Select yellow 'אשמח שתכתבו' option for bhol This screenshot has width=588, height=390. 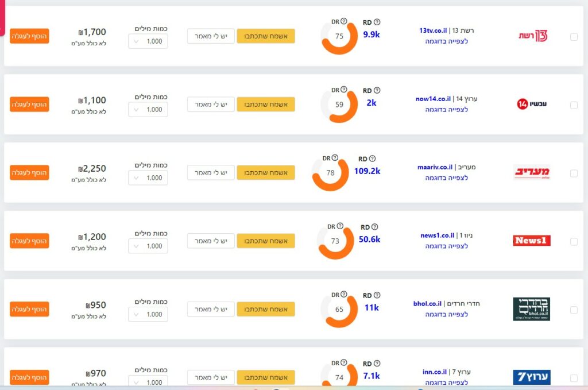[266, 309]
